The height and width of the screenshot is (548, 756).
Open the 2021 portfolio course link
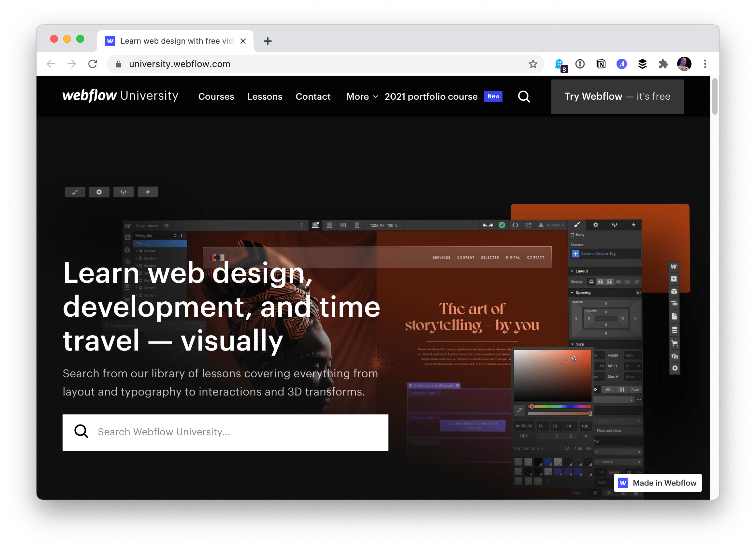pos(431,97)
